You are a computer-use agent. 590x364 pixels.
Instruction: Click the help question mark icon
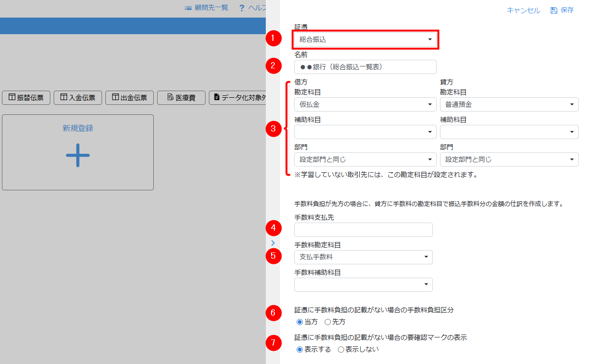242,8
